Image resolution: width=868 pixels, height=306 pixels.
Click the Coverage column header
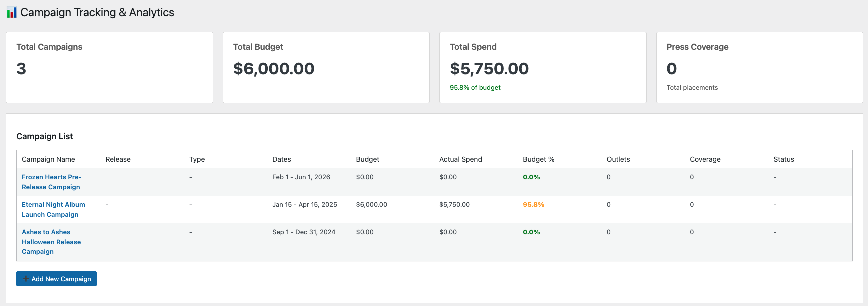[x=705, y=159]
